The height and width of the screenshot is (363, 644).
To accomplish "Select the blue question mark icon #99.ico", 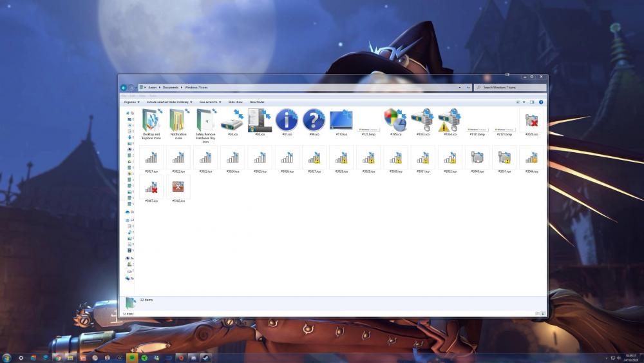I will pos(314,121).
